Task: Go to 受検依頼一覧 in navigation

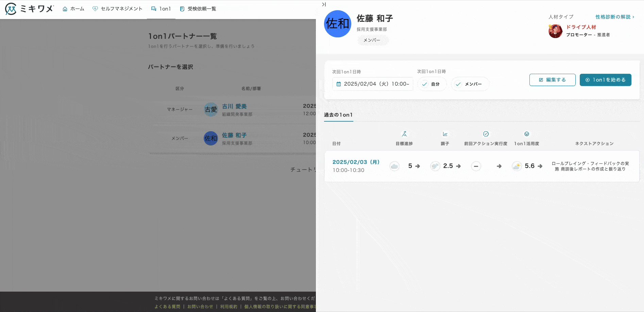Action: (198, 9)
